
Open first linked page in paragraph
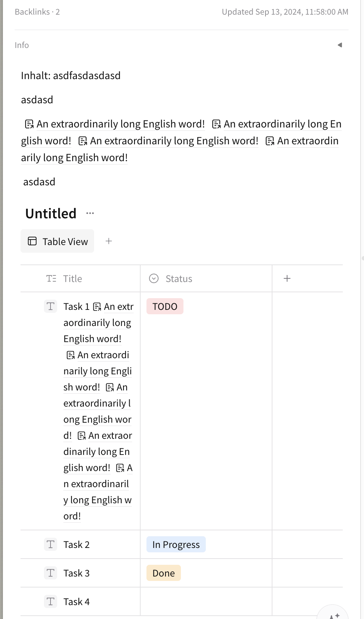click(115, 124)
